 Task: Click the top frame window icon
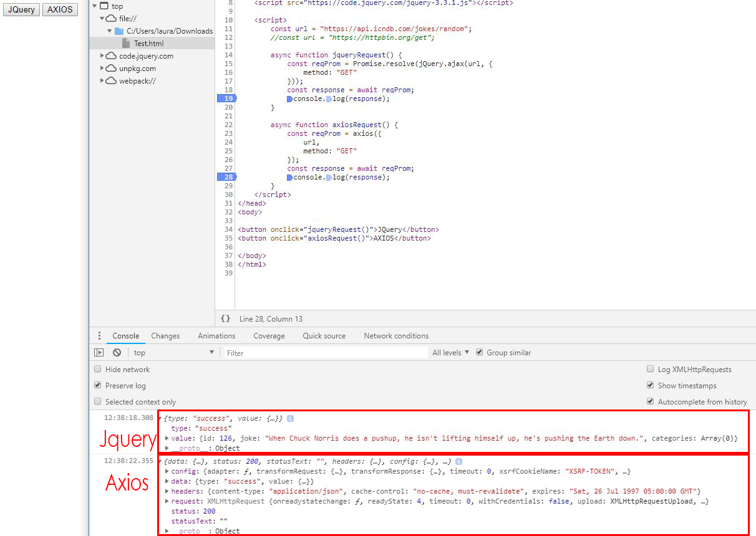pyautogui.click(x=104, y=6)
